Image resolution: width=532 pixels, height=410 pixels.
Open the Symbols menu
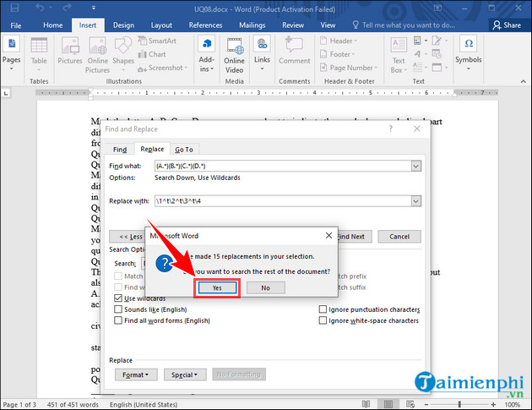(469, 53)
